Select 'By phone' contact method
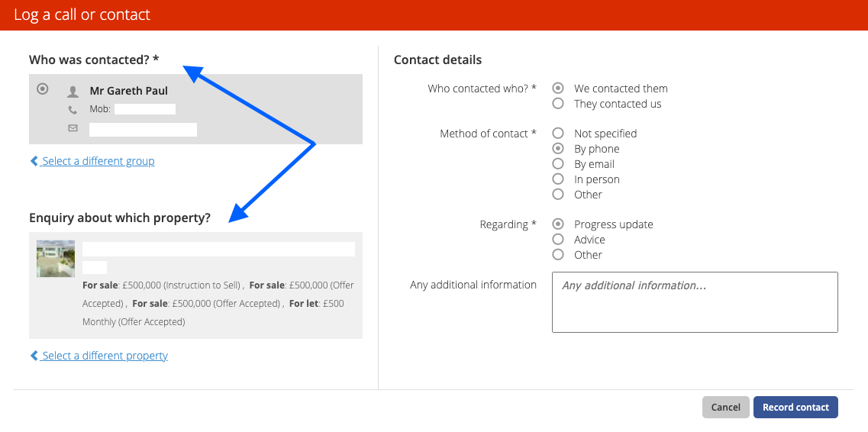 tap(558, 149)
